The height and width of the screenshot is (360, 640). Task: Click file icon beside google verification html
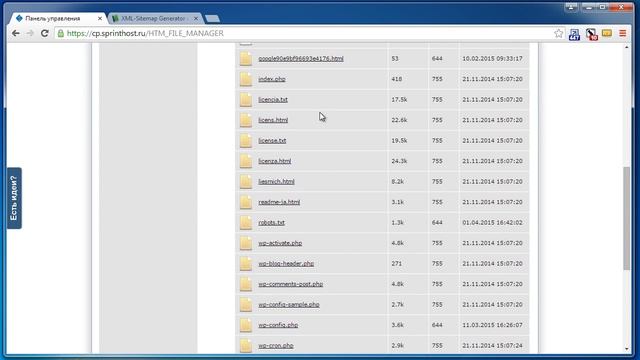tap(246, 58)
